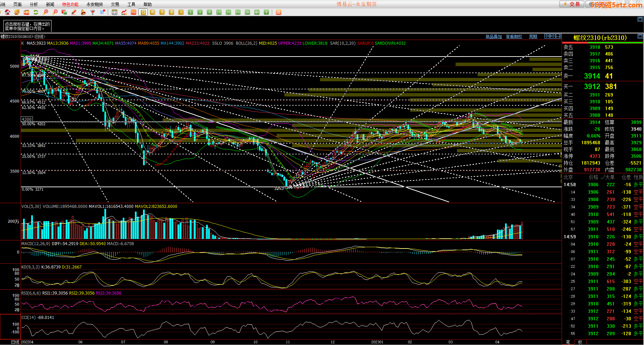Select the monthly 月 period button
Viewport: 644px width, 345px height.
162,12
